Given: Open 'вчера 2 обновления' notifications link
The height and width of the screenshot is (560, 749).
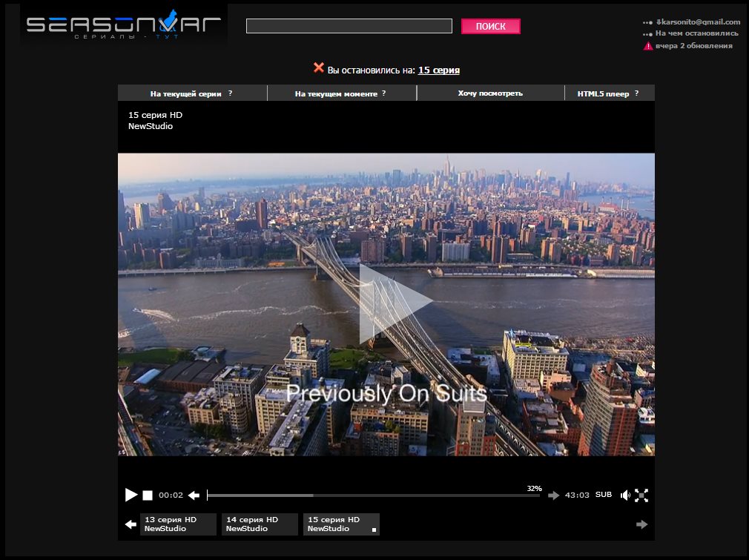Looking at the screenshot, I should [x=693, y=46].
